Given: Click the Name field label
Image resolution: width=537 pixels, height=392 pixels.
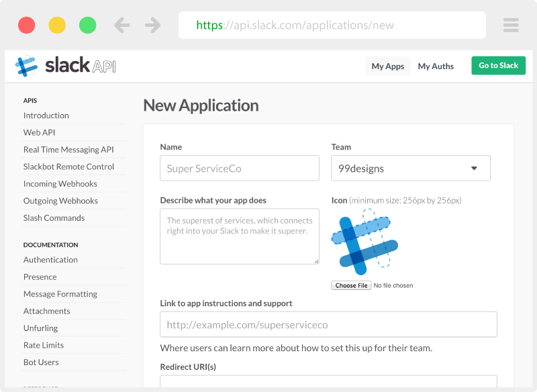Looking at the screenshot, I should point(171,147).
